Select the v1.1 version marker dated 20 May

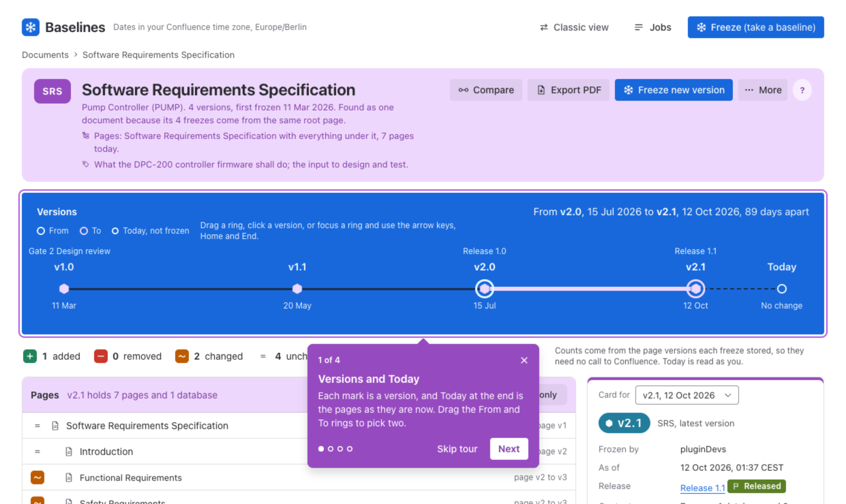point(297,289)
